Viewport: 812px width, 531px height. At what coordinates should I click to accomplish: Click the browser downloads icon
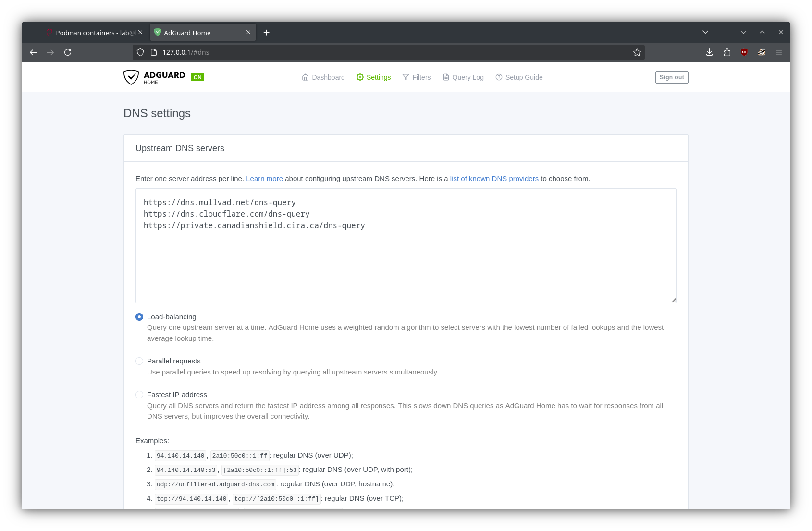pyautogui.click(x=709, y=52)
